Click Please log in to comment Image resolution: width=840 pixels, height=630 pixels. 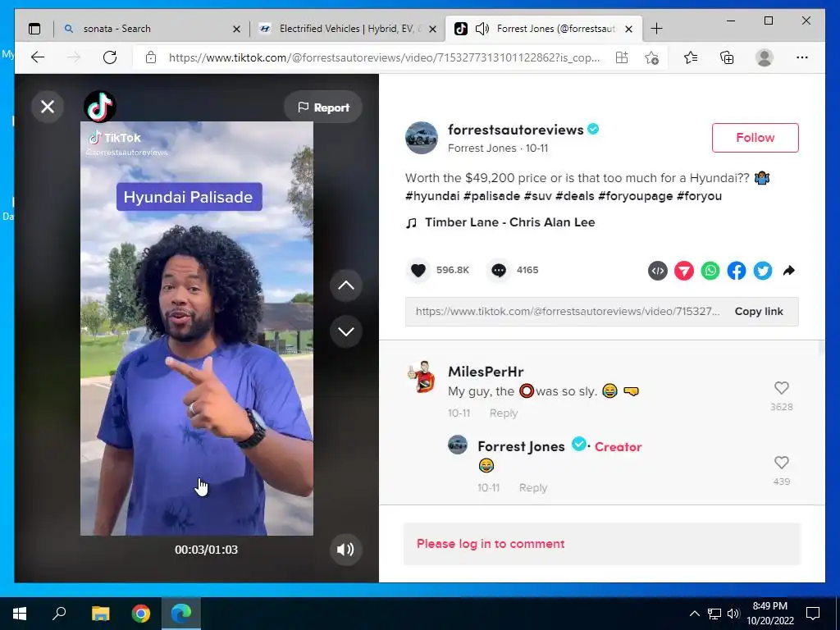491,544
